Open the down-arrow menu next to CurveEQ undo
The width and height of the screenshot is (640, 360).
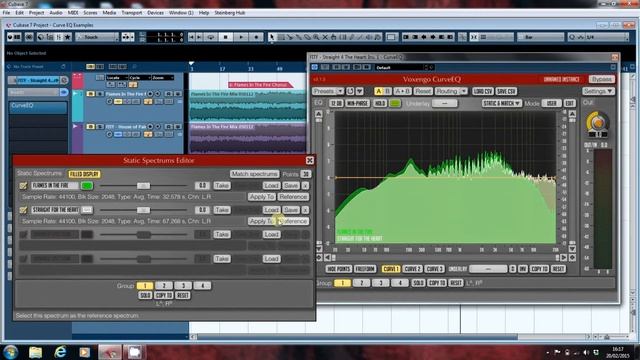[x=360, y=91]
